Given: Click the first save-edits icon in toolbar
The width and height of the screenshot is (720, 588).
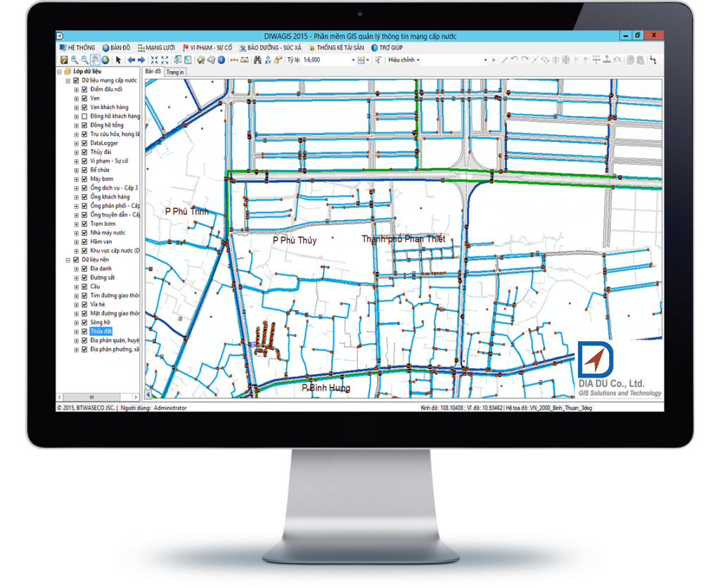Looking at the screenshot, I should (x=64, y=60).
